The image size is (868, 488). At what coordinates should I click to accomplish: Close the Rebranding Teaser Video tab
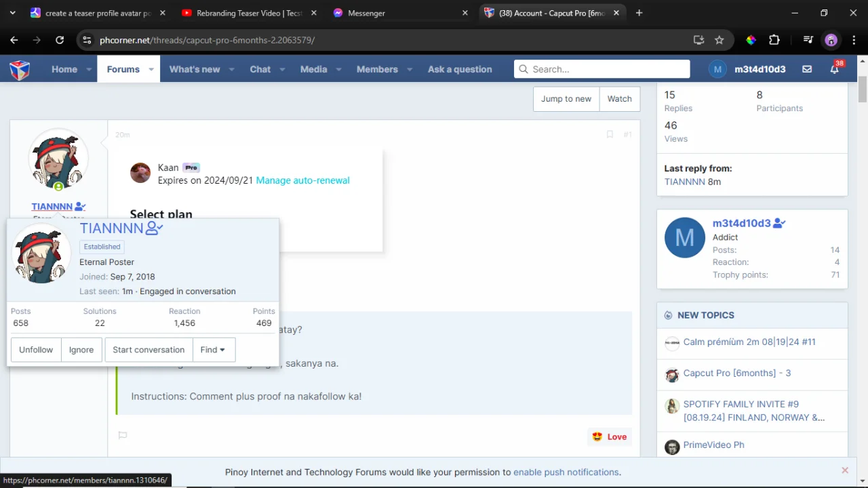[313, 13]
